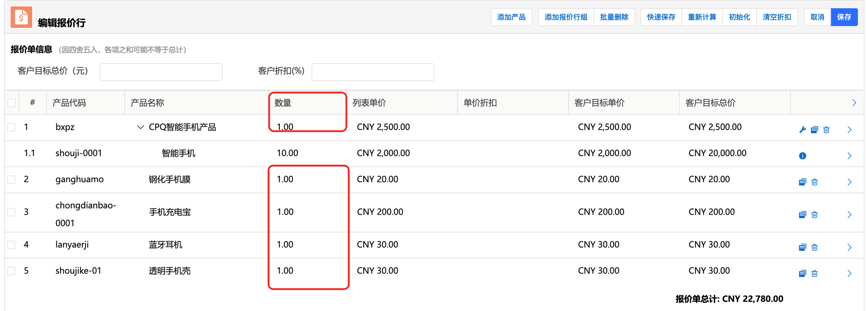
Task: Collapse the CPQ智能手机产品 bundle chevron
Action: click(140, 127)
